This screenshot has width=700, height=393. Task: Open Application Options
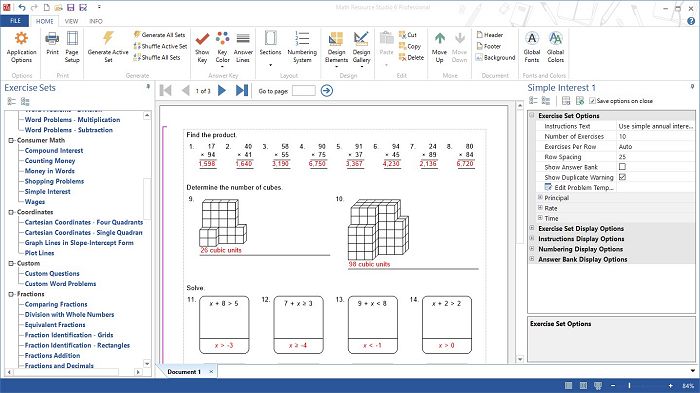click(x=21, y=47)
